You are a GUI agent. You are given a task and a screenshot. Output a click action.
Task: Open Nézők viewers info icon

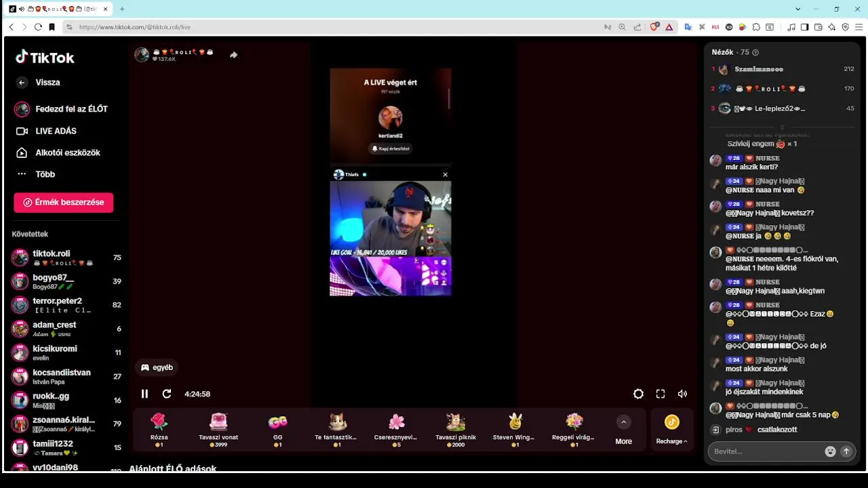pos(755,52)
